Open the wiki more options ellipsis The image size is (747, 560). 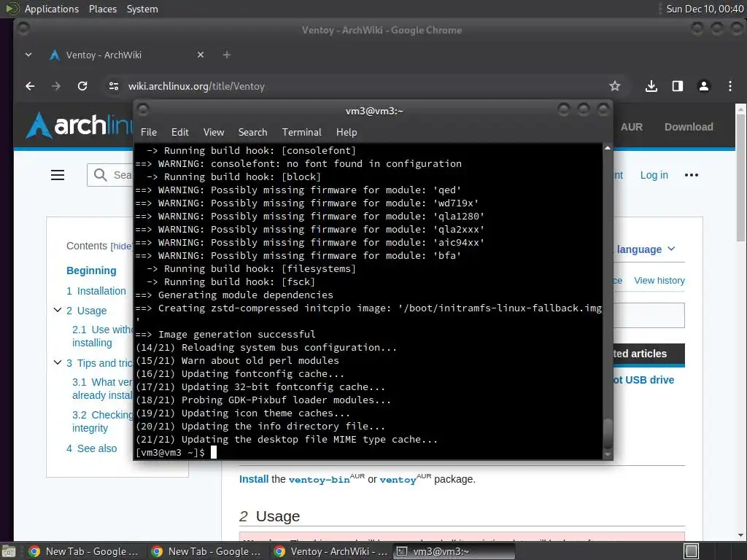coord(692,175)
